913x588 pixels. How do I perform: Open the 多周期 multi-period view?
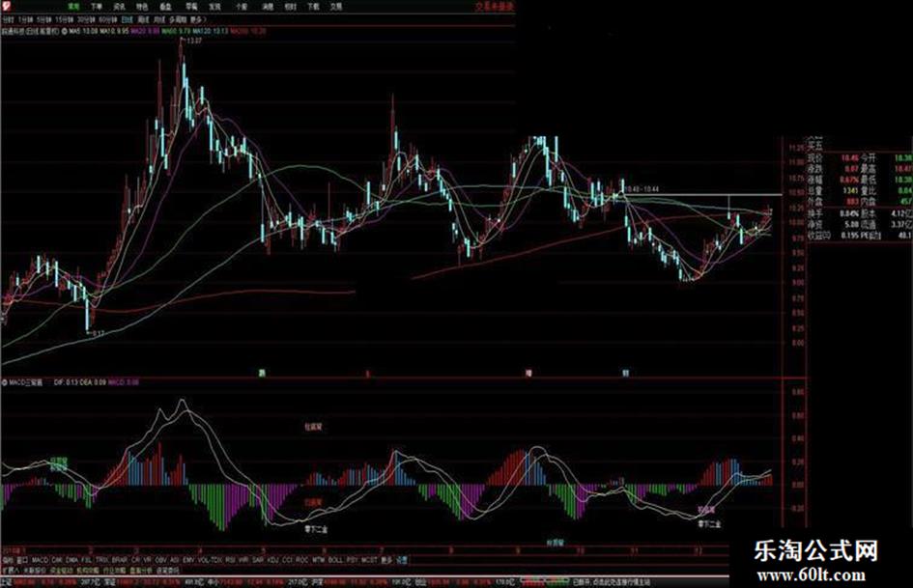pos(177,20)
